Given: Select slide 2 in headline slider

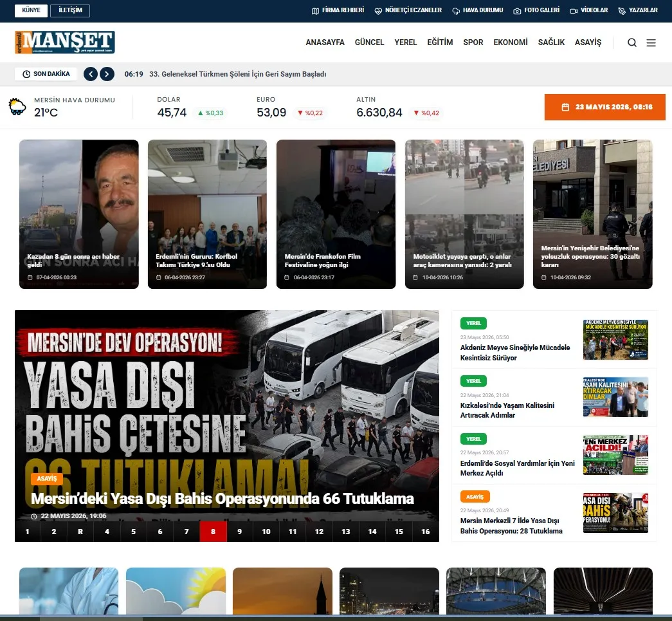Looking at the screenshot, I should [54, 532].
